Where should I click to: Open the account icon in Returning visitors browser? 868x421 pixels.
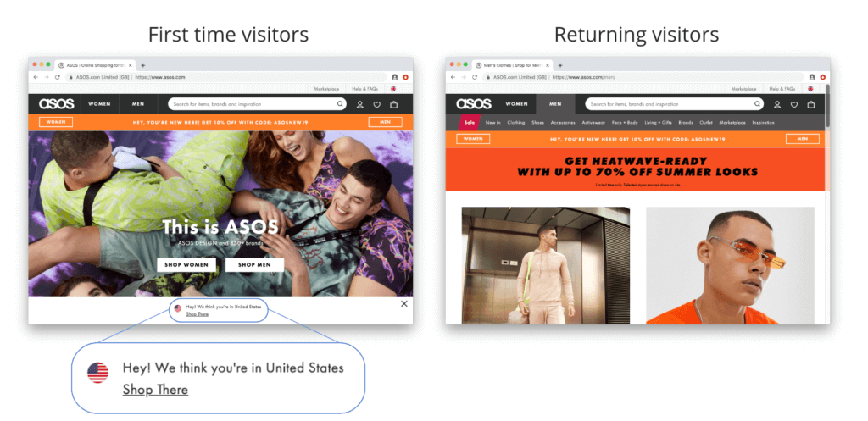(x=777, y=104)
